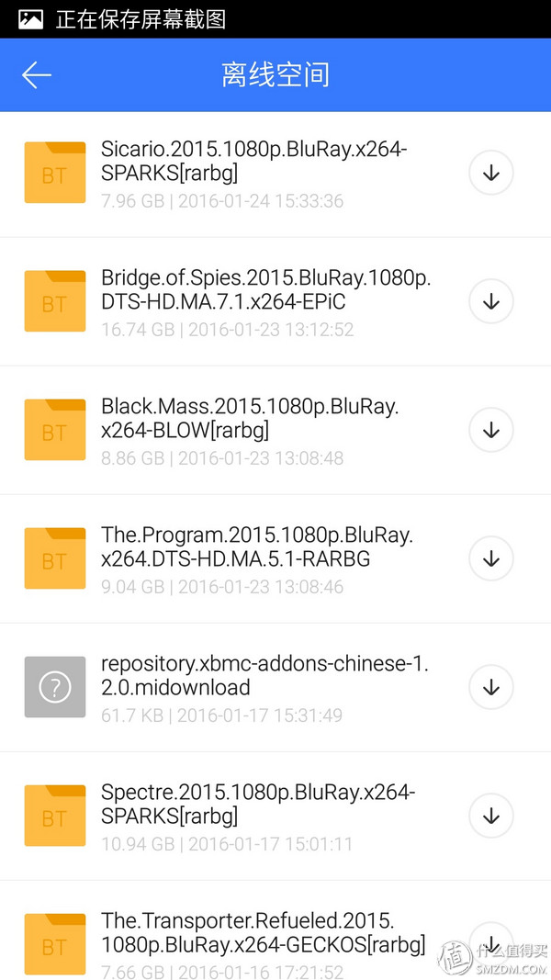Viewport: 551px width, 980px height.
Task: Select The.Program.2015.1080p entry title
Action: tap(257, 546)
